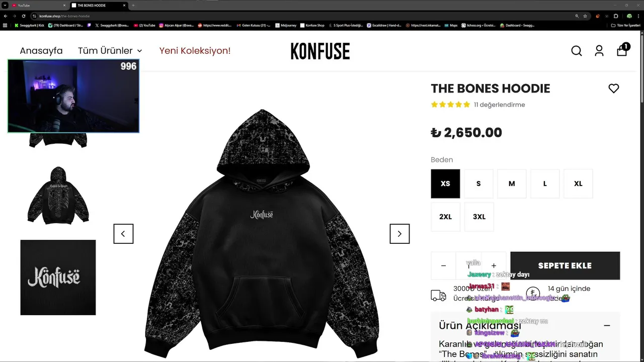Click SEPETE EKLE button
644x362 pixels.
click(x=565, y=265)
